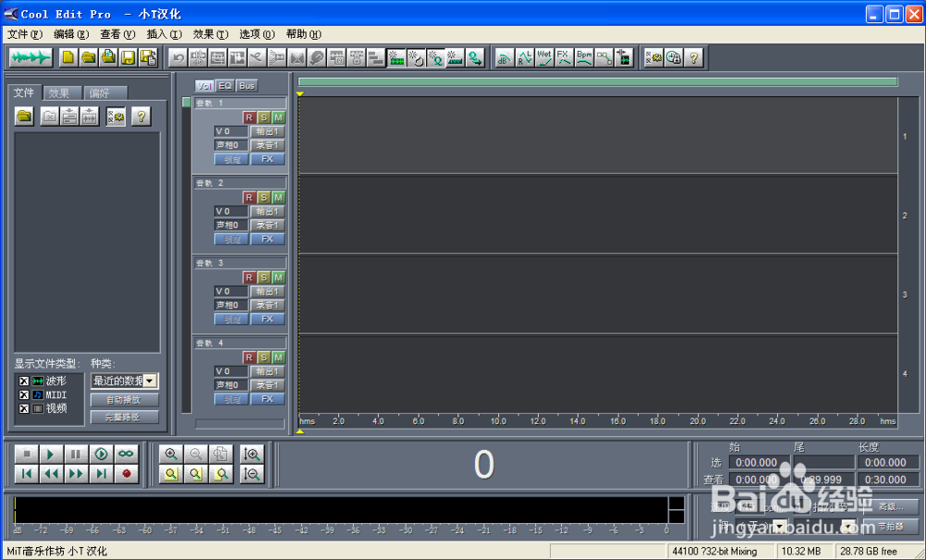Click the Rewind transport button

pyautogui.click(x=51, y=473)
